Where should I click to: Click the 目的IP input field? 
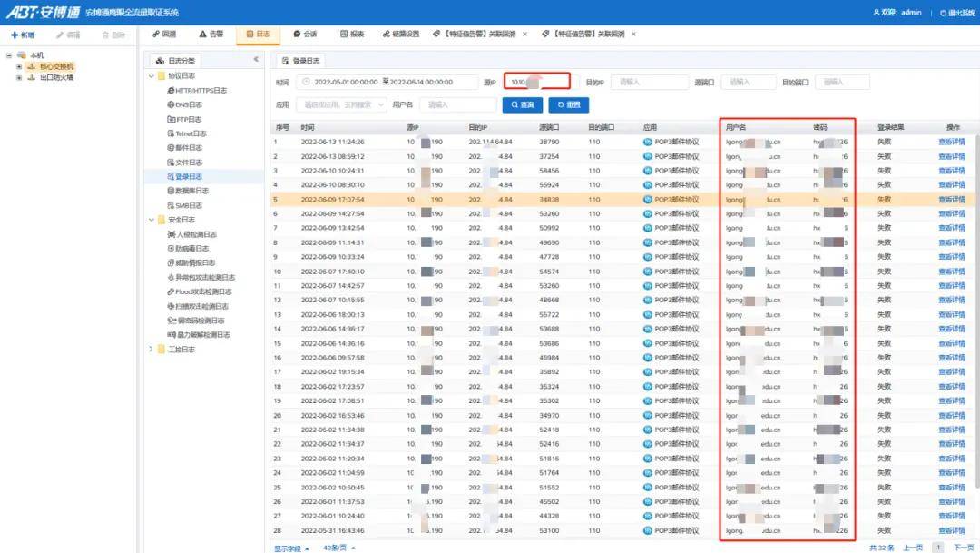[650, 82]
